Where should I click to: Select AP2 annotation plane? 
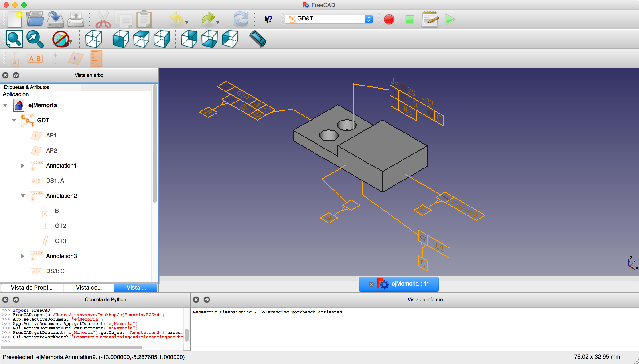51,151
